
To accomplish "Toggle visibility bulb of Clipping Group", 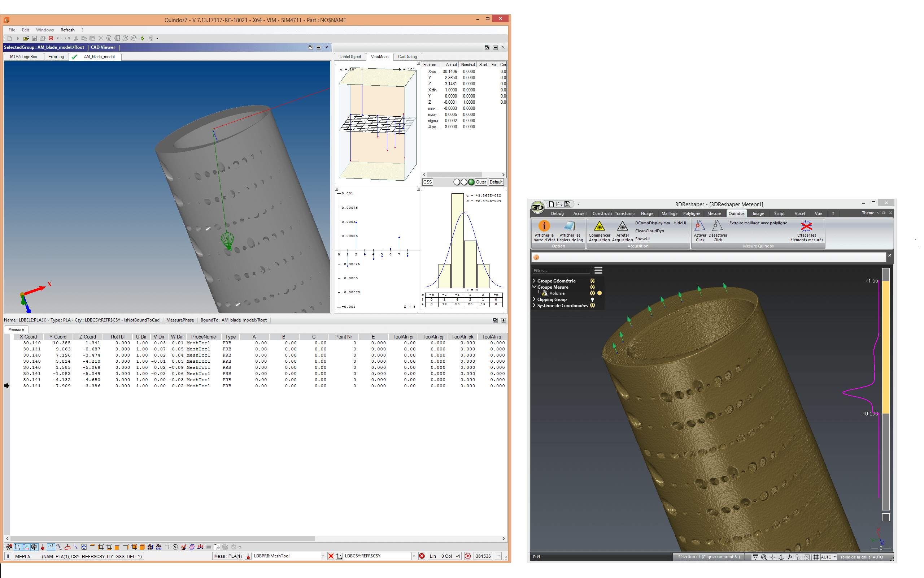I will click(x=592, y=299).
